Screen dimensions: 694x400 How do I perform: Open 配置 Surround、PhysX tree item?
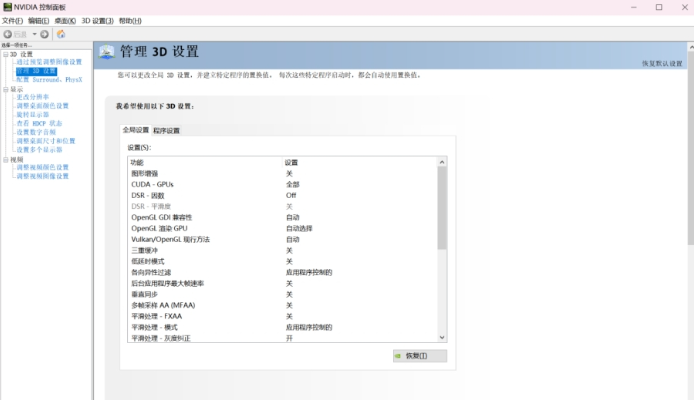coord(49,80)
